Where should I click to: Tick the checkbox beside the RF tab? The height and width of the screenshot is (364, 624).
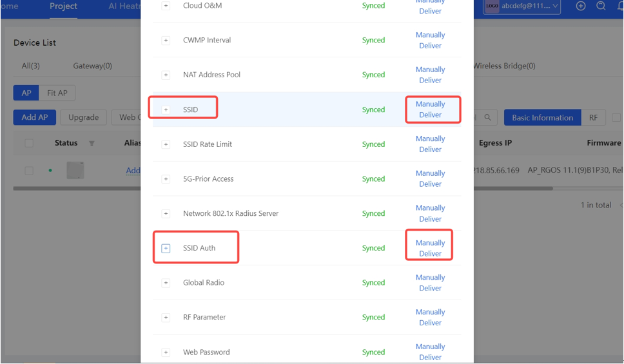click(x=616, y=117)
